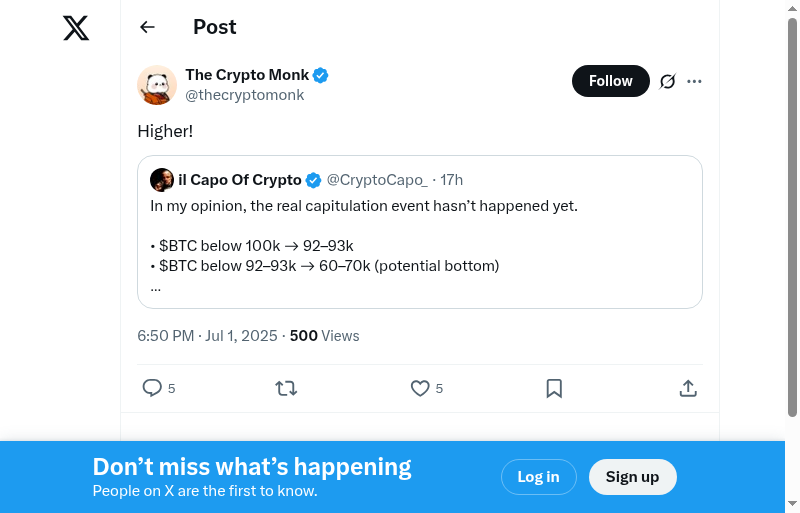
Task: Share the post via share icon
Action: point(688,388)
